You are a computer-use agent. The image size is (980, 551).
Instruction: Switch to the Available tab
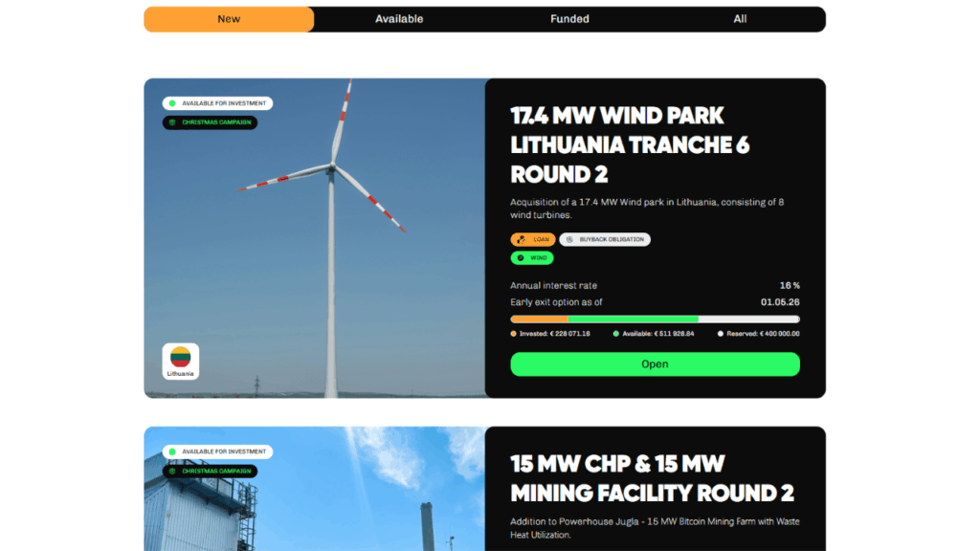coord(399,19)
